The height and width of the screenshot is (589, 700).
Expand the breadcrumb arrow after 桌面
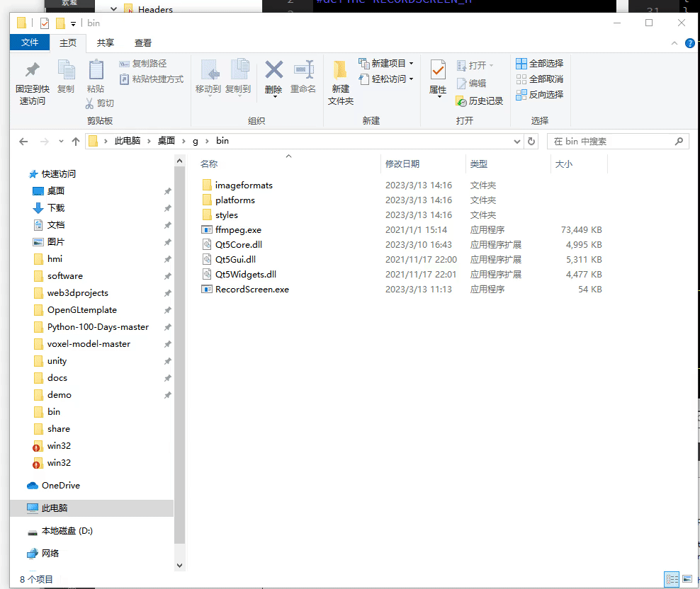coord(184,142)
